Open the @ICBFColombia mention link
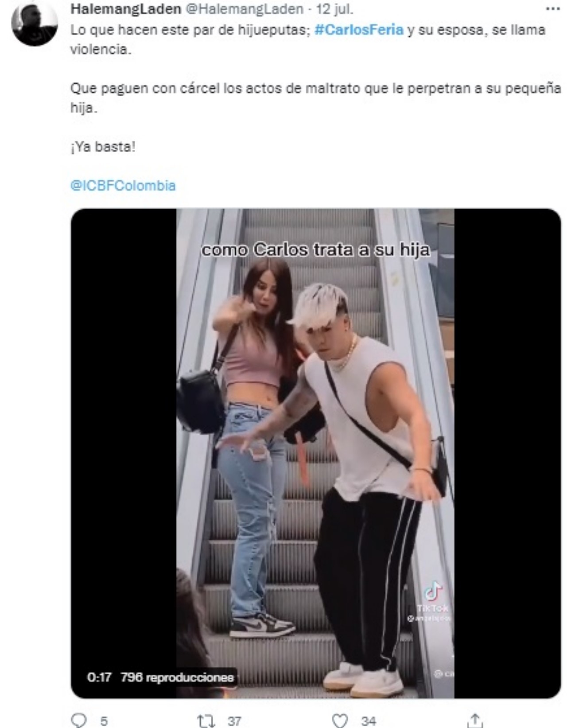Image resolution: width=567 pixels, height=728 pixels. [123, 185]
